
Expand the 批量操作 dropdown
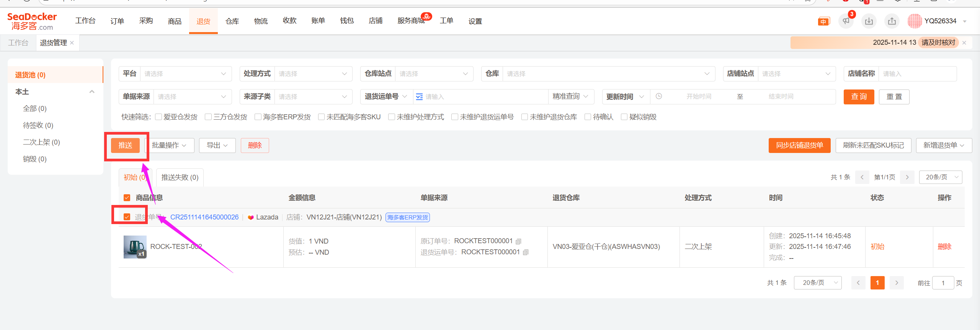tap(169, 145)
